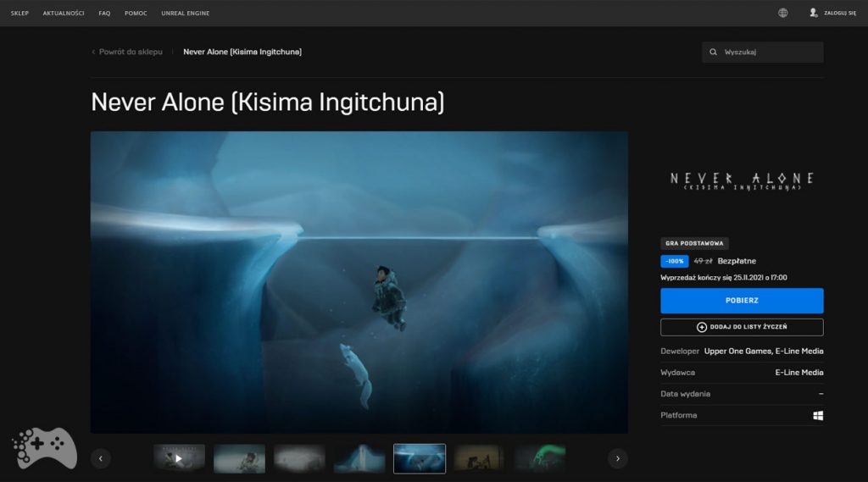This screenshot has height=482, width=868.
Task: Open the SKLEP menu item
Action: click(x=19, y=14)
